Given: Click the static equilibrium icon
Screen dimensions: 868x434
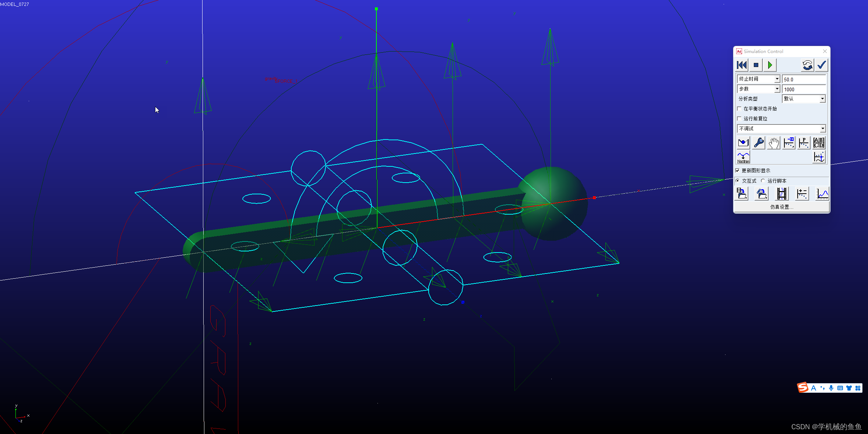Looking at the screenshot, I should point(743,143).
